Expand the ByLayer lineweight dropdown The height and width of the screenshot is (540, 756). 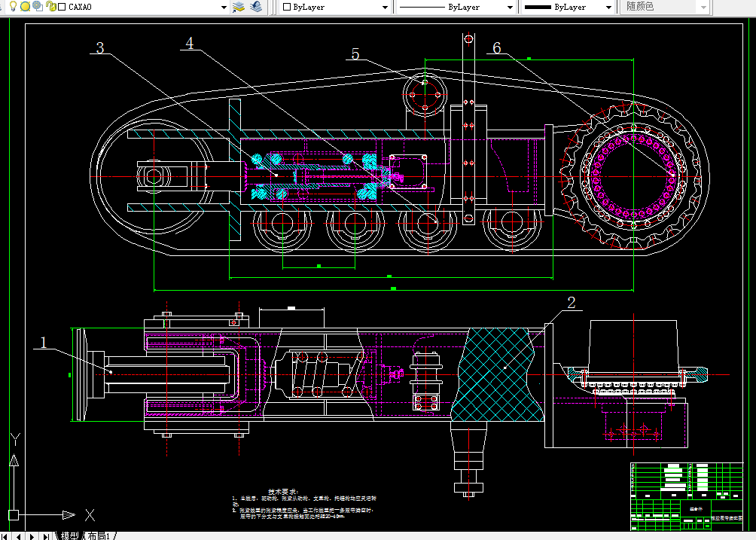[x=608, y=8]
